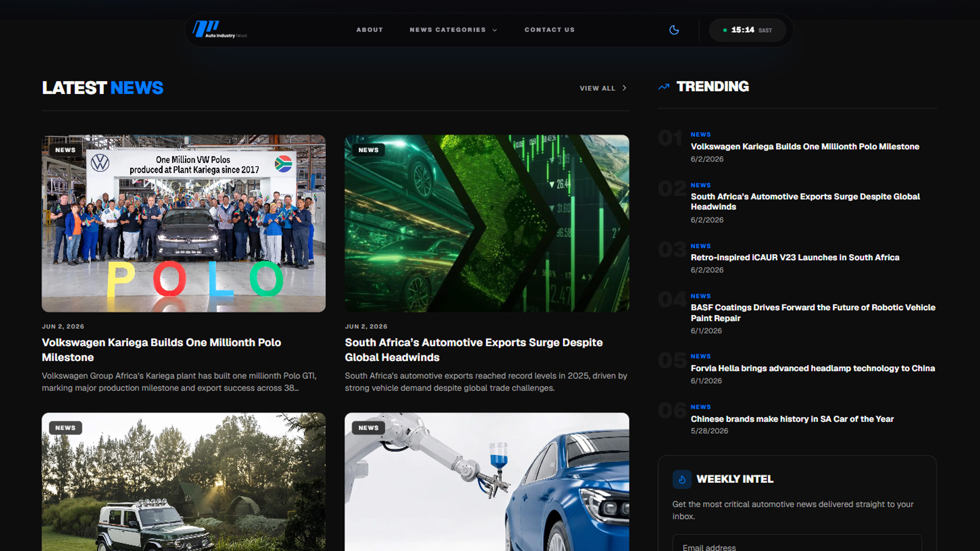This screenshot has width=980, height=551.
Task: Open trending BASF Coatings article
Action: click(813, 313)
